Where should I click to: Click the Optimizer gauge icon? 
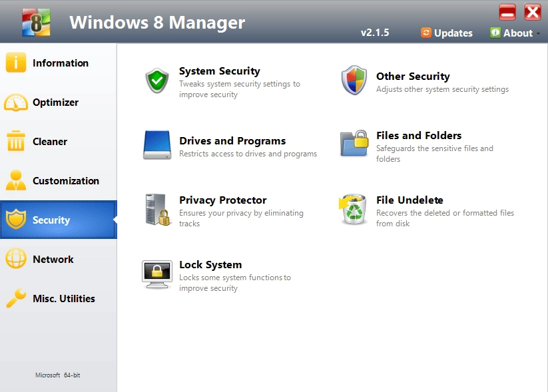point(16,102)
